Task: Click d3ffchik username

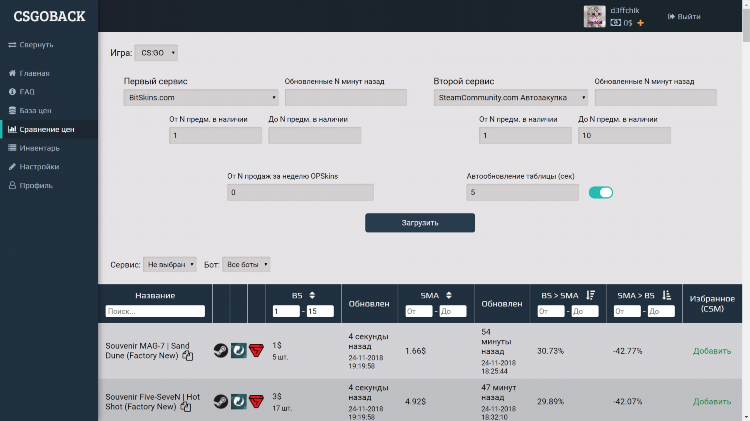Action: (625, 10)
